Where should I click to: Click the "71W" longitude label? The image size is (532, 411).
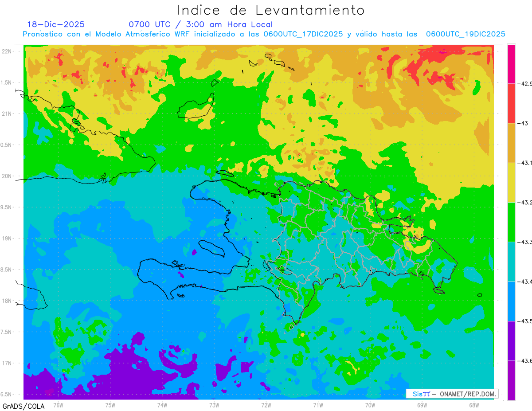pyautogui.click(x=318, y=405)
